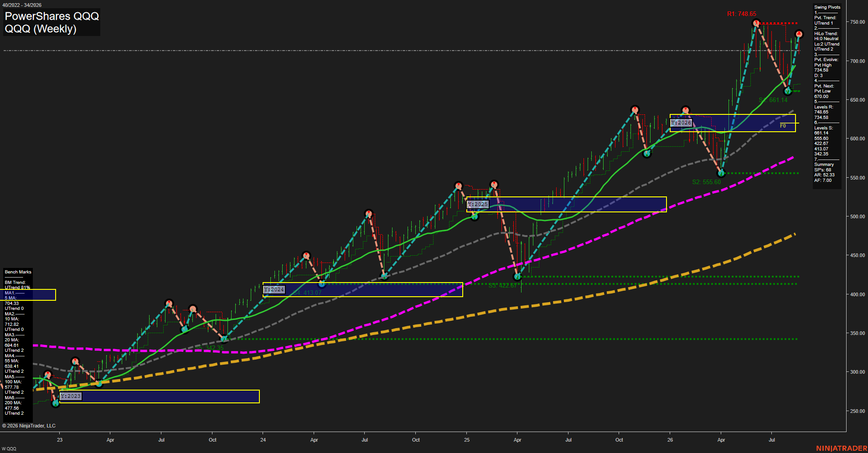The image size is (868, 453).
Task: Click the 20 MA value 694.61
Action: tap(12, 345)
